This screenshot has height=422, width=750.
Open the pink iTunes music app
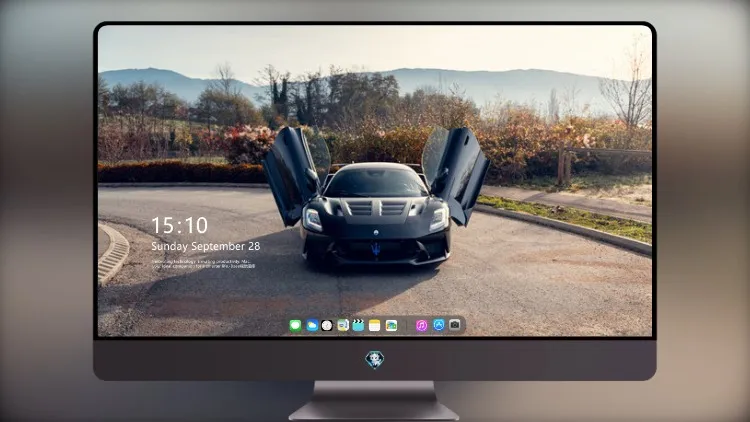(x=421, y=326)
